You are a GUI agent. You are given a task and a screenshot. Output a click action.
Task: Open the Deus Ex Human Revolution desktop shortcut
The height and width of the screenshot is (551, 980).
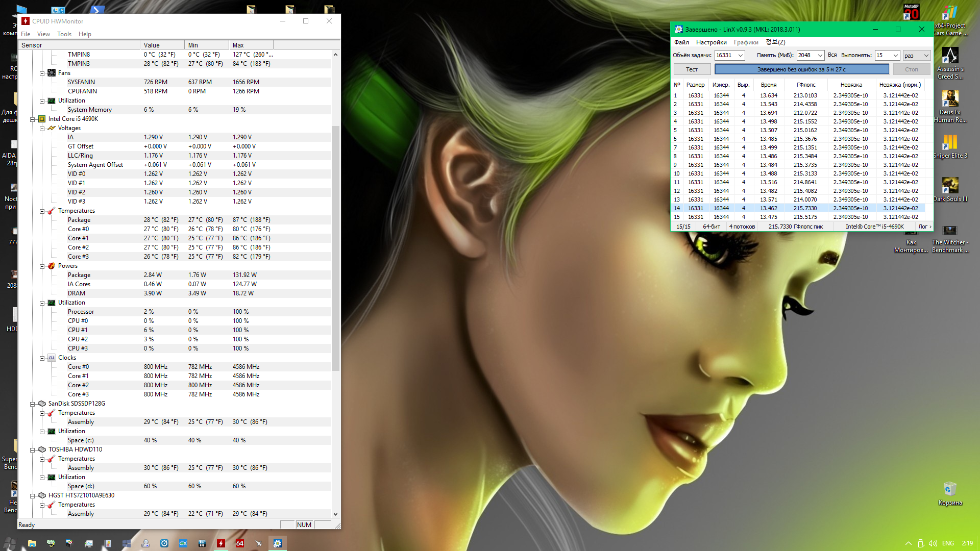(x=950, y=99)
